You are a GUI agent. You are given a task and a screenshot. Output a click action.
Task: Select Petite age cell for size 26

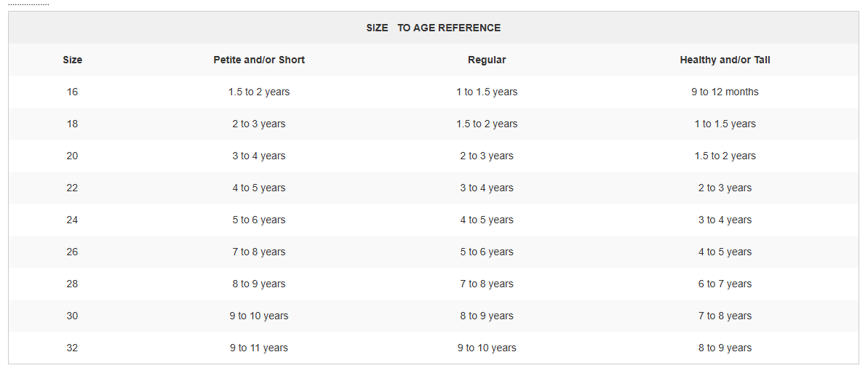tap(259, 252)
